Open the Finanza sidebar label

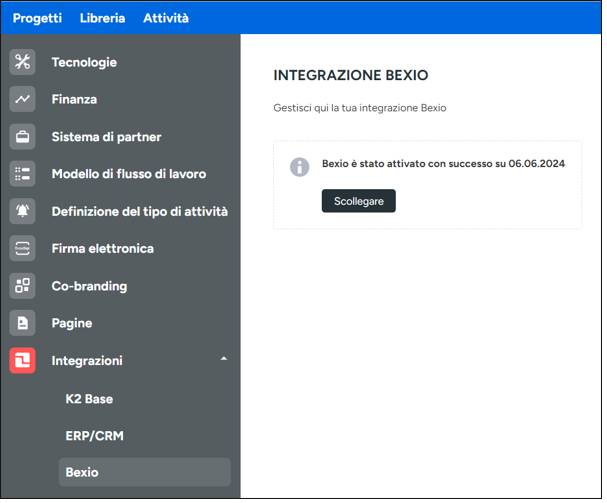tap(74, 99)
